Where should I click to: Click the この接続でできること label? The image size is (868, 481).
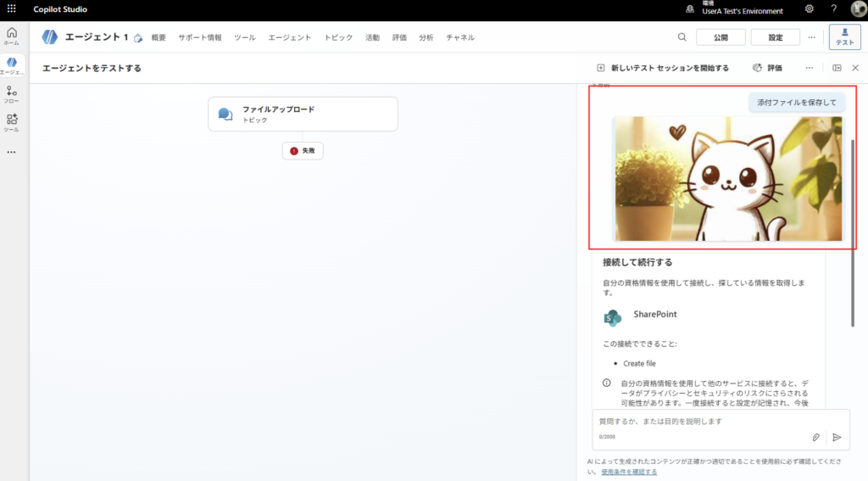coord(639,344)
